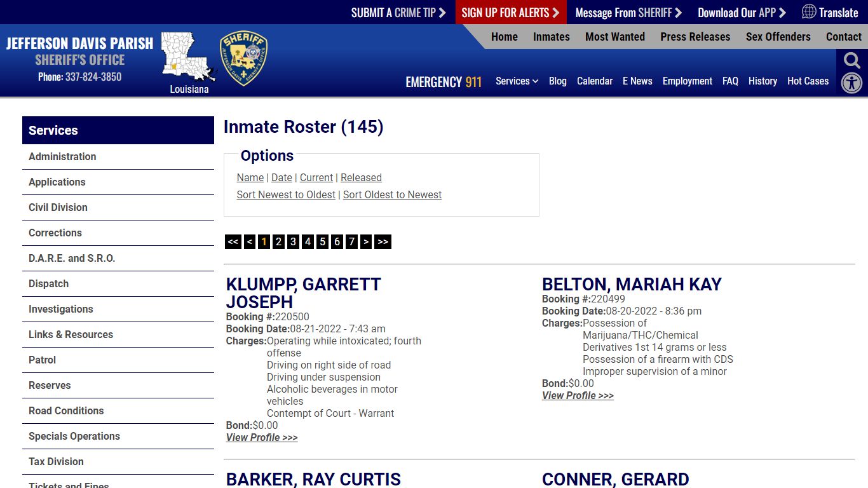
Task: Open the site search magnifier icon
Action: click(x=852, y=60)
